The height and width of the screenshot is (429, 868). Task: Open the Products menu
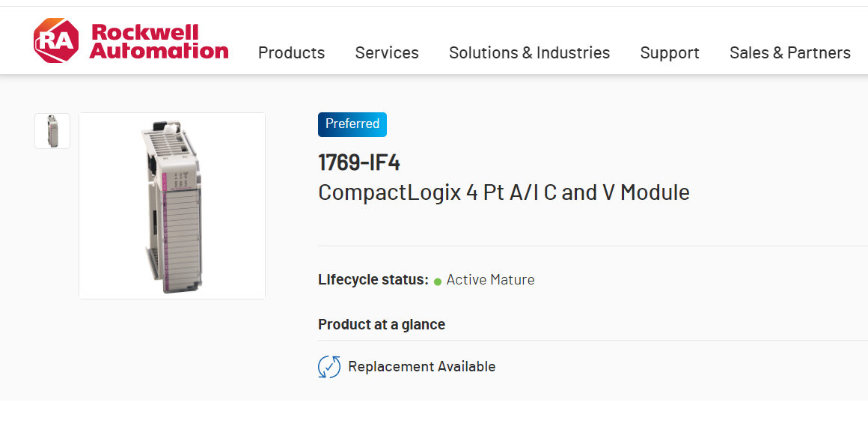(291, 52)
